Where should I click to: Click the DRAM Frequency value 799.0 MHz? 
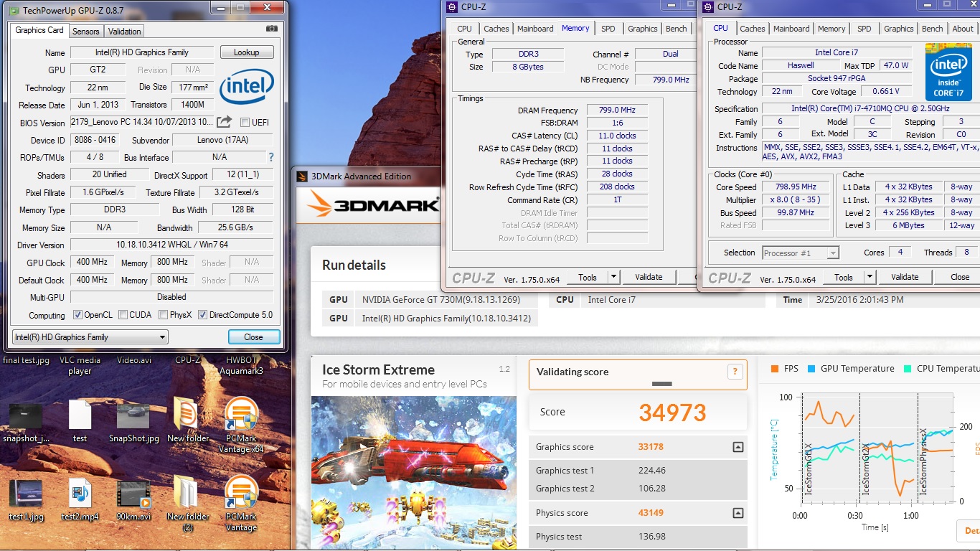[x=617, y=110]
